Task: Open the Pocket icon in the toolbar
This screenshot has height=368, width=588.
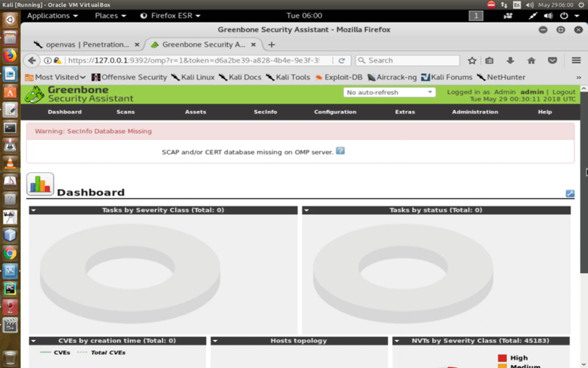Action: coord(553,61)
